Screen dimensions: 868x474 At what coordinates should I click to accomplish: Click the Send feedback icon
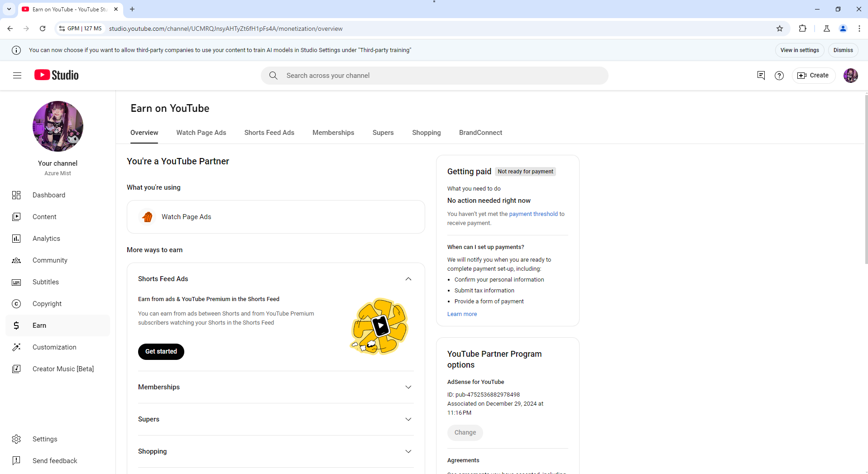[x=16, y=461]
